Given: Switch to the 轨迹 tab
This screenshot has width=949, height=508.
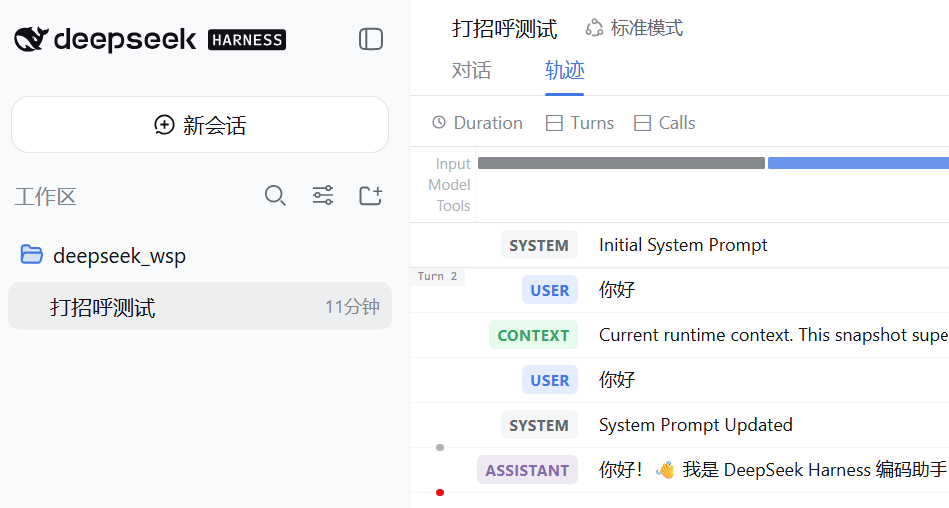Looking at the screenshot, I should coord(564,71).
